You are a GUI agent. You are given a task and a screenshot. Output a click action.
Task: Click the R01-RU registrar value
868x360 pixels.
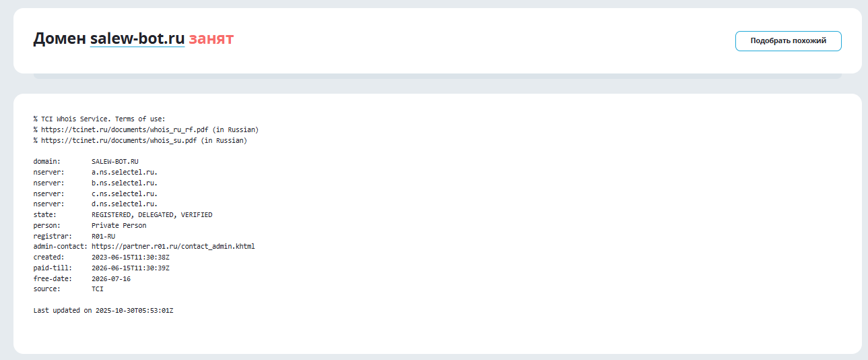[x=104, y=236]
